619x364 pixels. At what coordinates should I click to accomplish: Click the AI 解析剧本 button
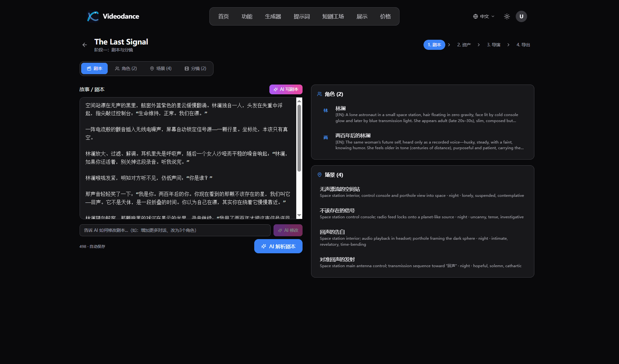278,246
